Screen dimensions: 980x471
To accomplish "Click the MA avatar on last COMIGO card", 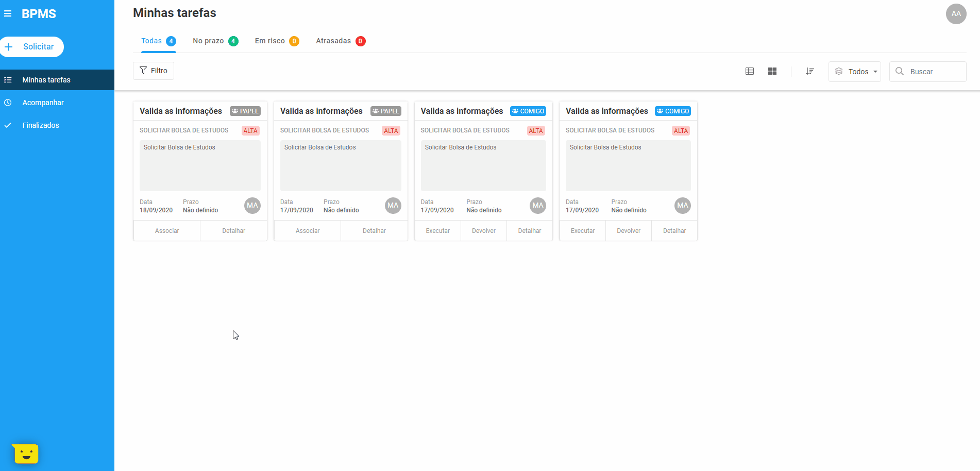I will click(x=683, y=206).
